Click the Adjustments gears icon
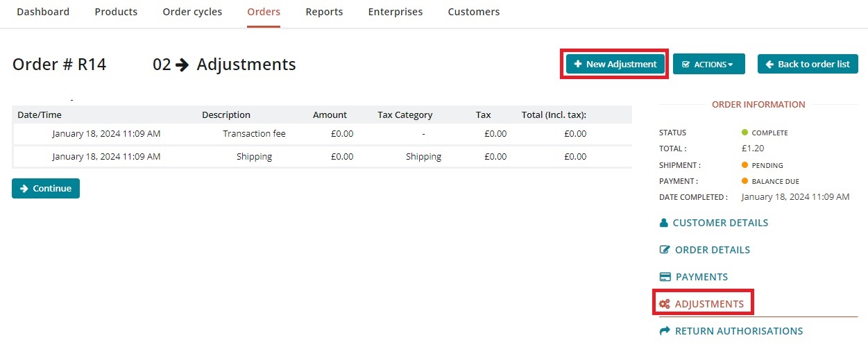This screenshot has height=347, width=868. [x=665, y=304]
